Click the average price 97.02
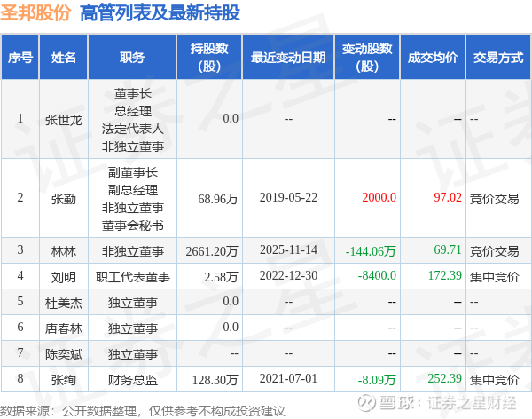Screen dimensions: 532x419 click(448, 197)
